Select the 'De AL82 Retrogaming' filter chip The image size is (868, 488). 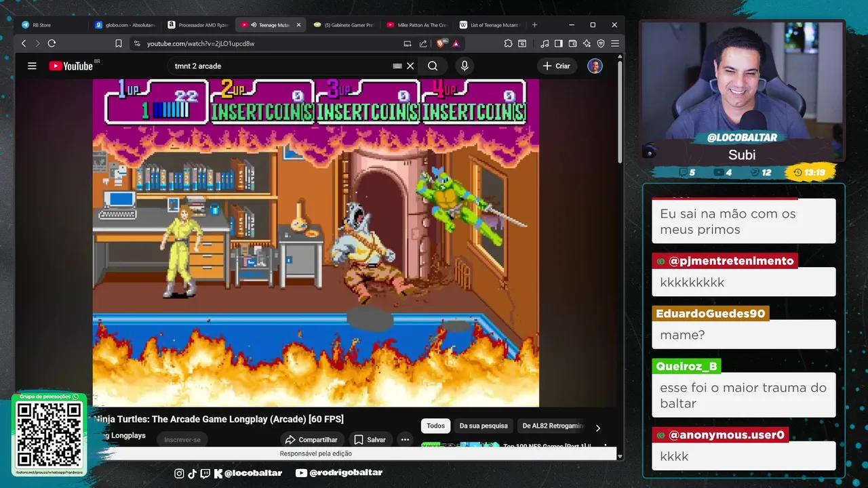point(553,426)
